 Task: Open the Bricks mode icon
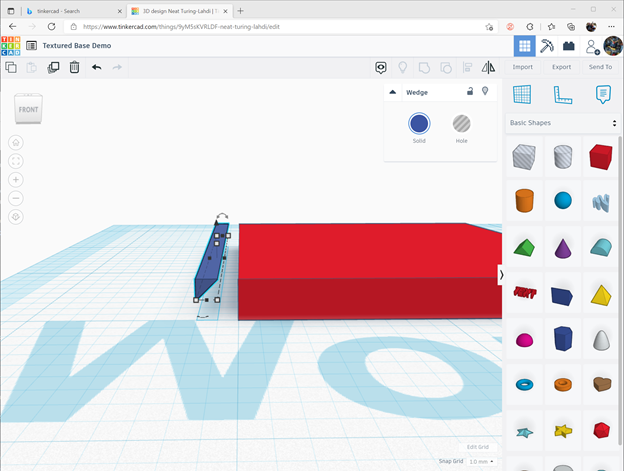click(x=569, y=46)
